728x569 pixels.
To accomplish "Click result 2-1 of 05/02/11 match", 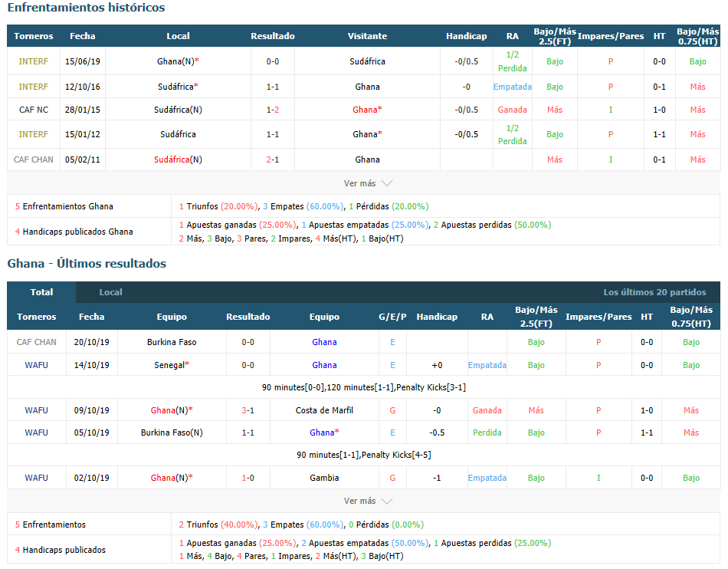I will tap(273, 160).
